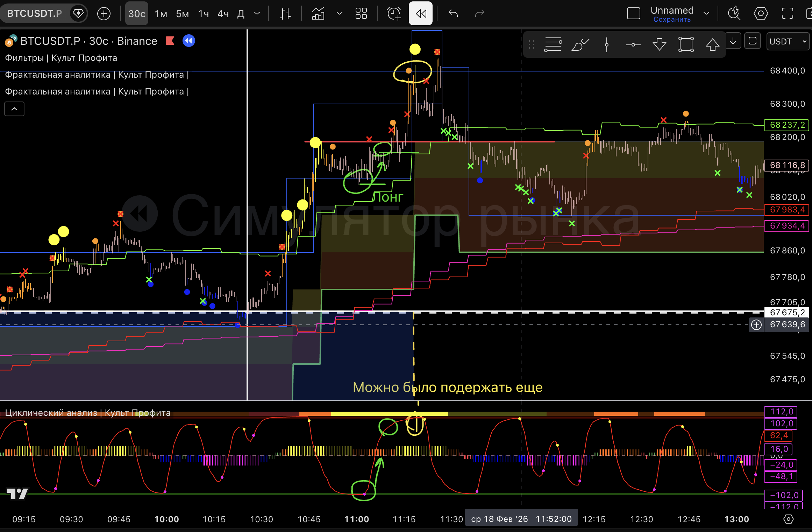Screen dimensions: 812x532
Task: Pick the horizontal line drawing tool
Action: tap(633, 44)
